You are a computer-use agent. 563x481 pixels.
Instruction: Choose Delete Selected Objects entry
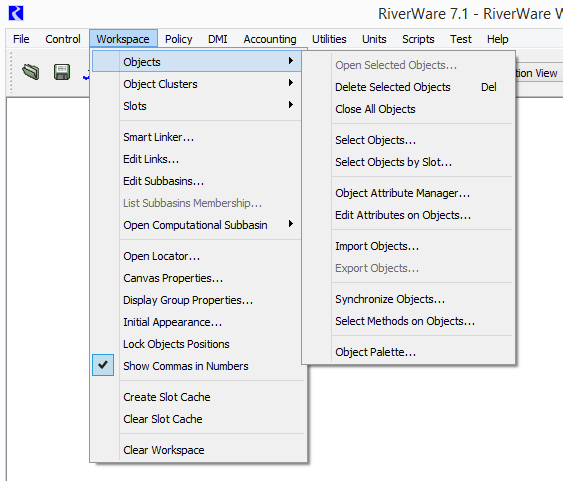[x=409, y=87]
